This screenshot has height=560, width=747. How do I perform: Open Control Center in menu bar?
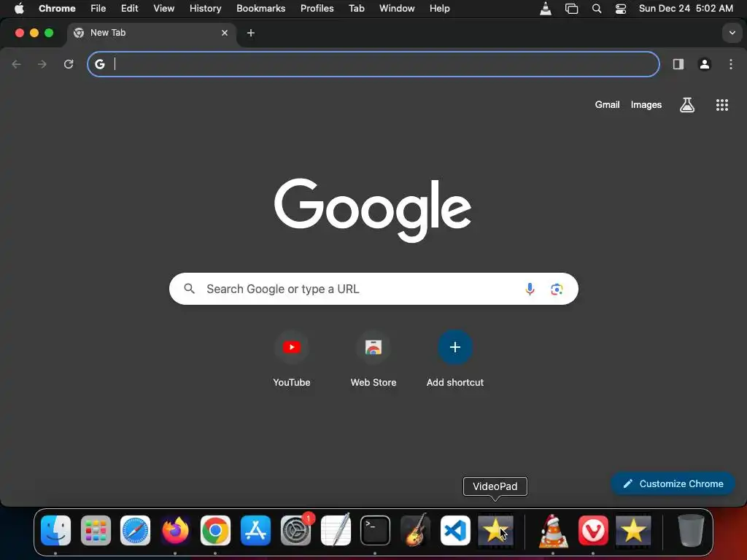point(621,9)
